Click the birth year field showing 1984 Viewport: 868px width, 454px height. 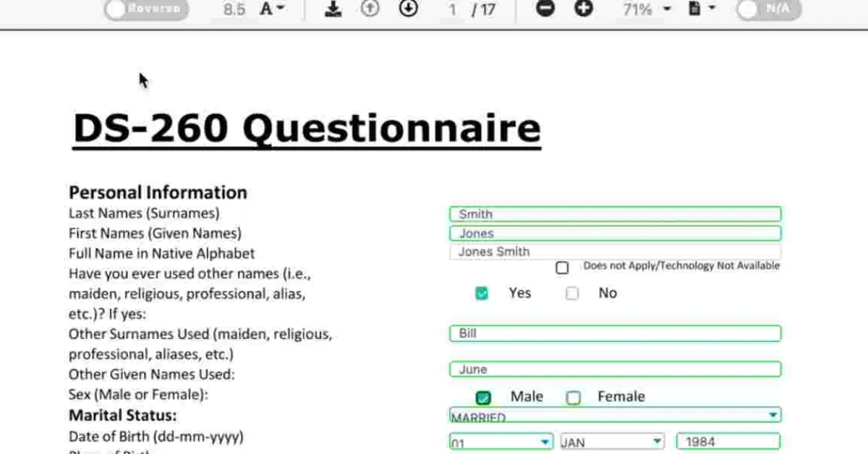[728, 442]
